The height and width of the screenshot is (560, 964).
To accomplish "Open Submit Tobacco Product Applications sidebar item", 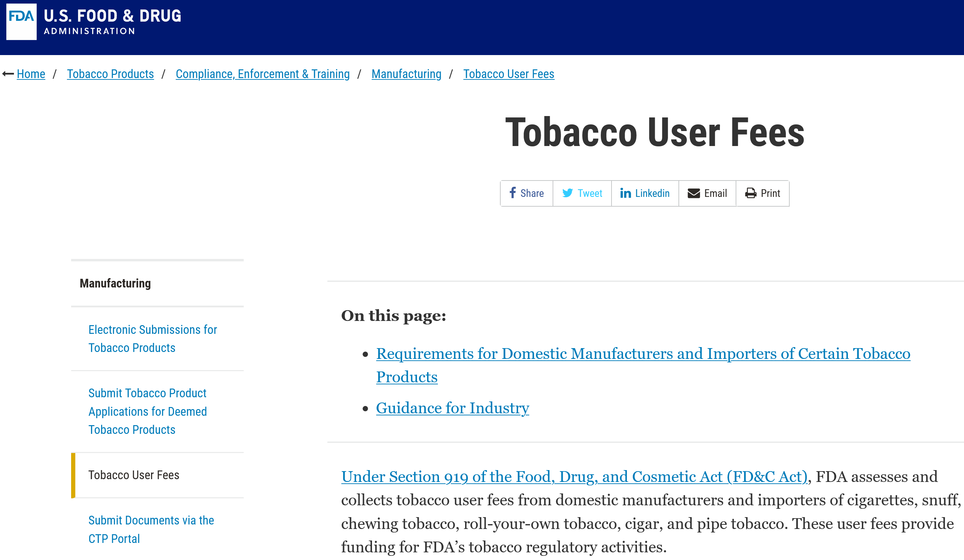I will [148, 411].
